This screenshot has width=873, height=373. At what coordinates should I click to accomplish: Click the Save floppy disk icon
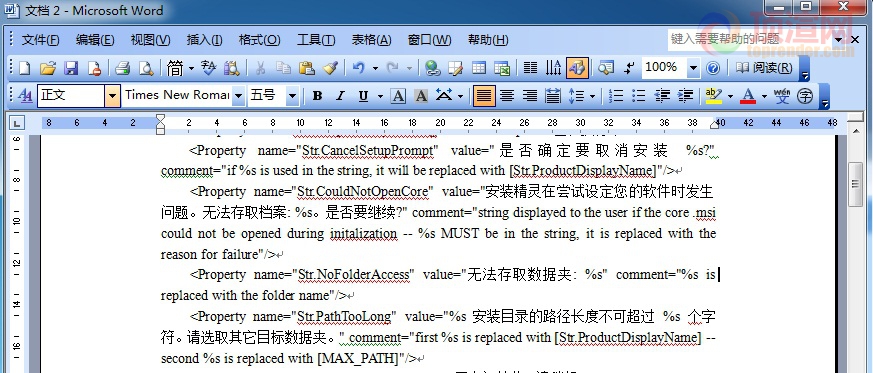(x=71, y=68)
